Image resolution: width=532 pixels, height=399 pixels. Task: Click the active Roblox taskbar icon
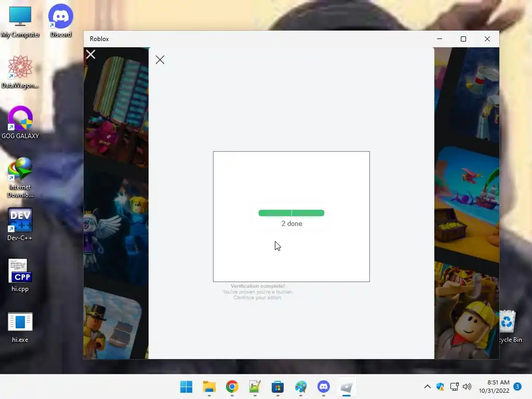pos(347,387)
